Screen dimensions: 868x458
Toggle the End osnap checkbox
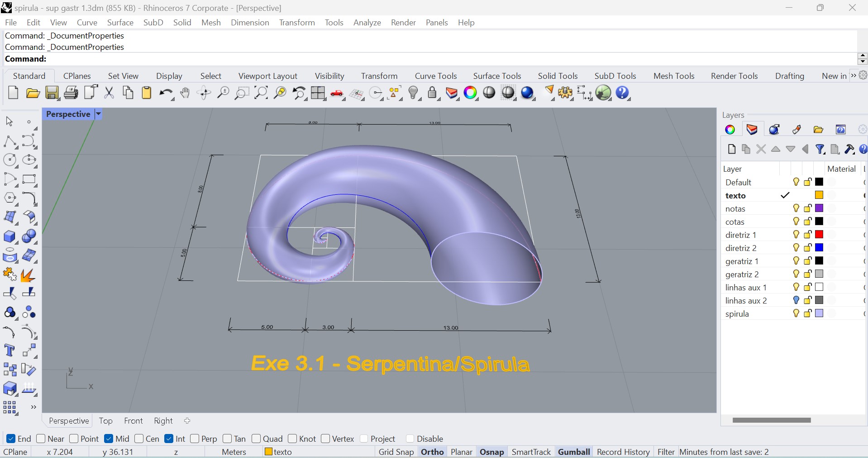[11, 439]
